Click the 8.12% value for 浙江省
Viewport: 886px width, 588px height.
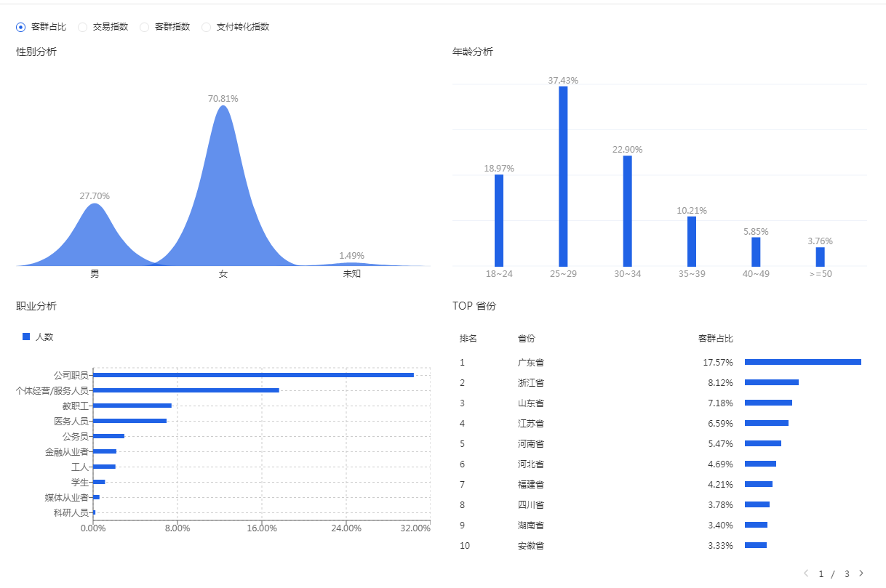720,382
